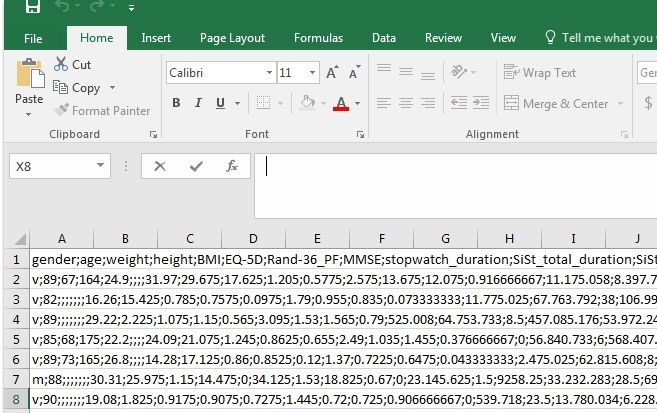Click the red Font Color swatch
The height and width of the screenshot is (413, 657).
coord(342,104)
